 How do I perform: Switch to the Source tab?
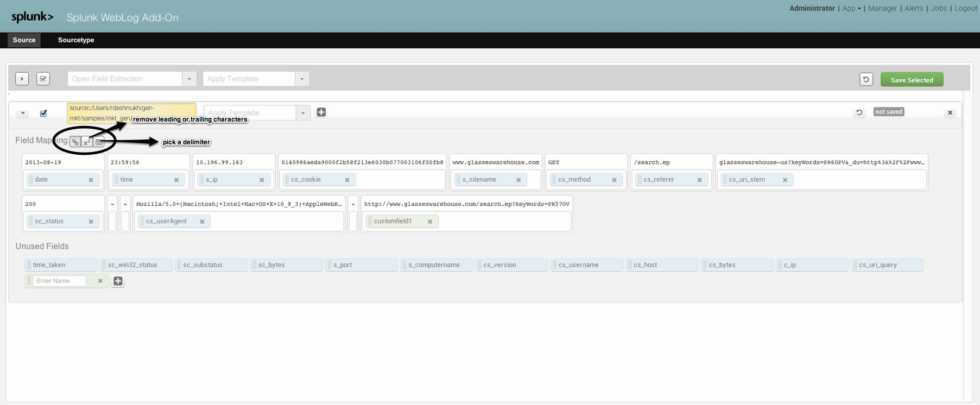click(24, 40)
